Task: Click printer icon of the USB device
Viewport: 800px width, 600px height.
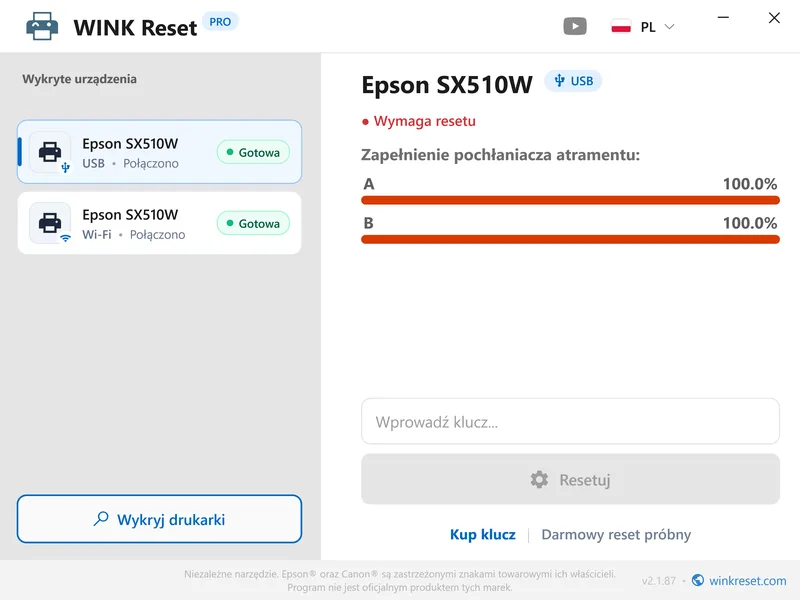Action: [50, 152]
